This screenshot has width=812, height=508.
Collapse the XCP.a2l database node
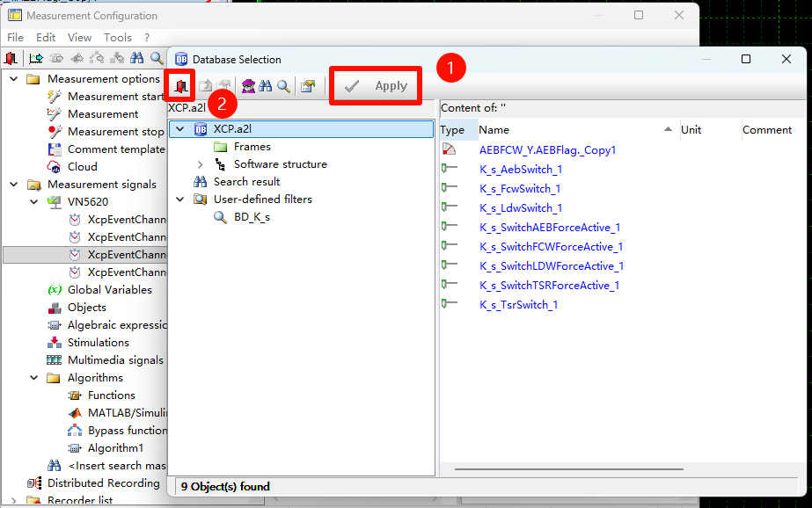[x=180, y=129]
